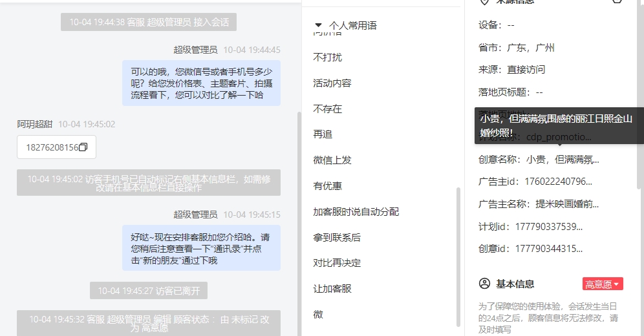Collapse the 个人常用语 section triangle
The height and width of the screenshot is (336, 644).
click(x=318, y=25)
